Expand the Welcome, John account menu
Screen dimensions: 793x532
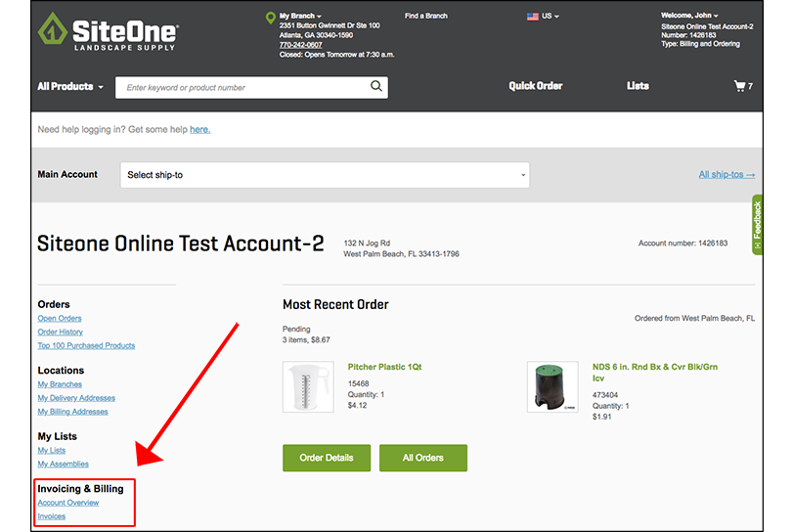pyautogui.click(x=689, y=16)
